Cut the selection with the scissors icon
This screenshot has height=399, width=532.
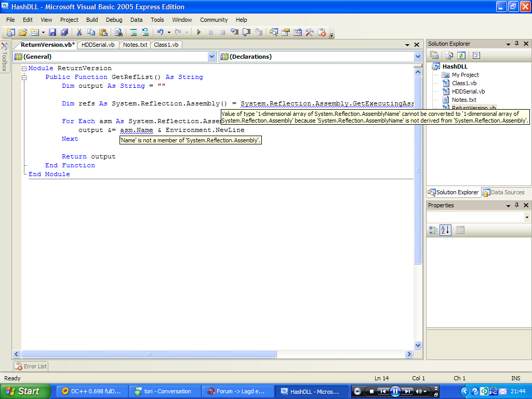tap(79, 32)
